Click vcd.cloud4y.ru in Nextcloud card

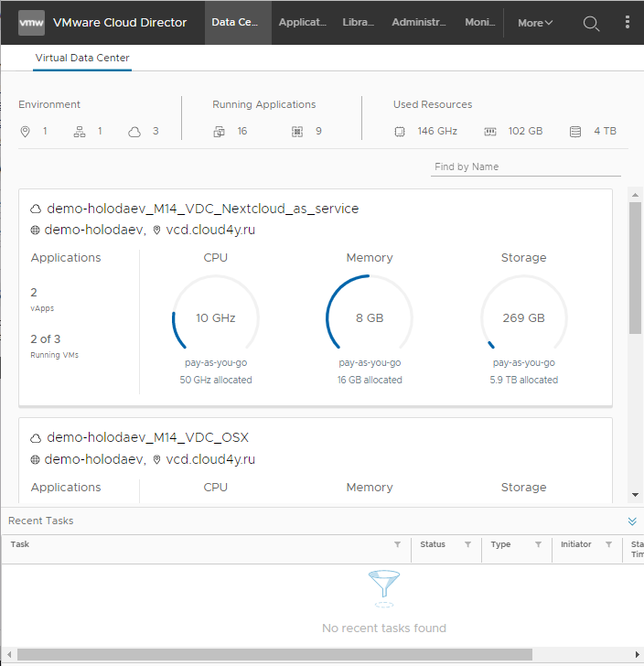210,231
